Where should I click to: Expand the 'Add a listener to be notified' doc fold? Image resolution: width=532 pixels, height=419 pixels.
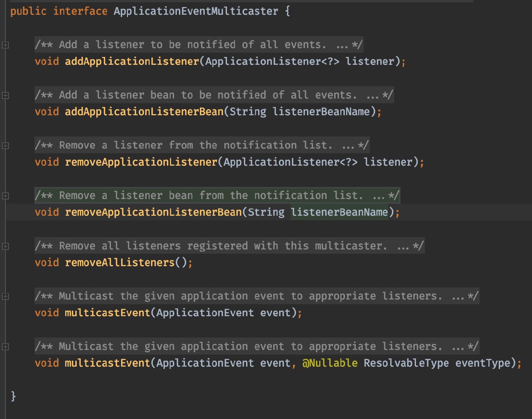5,45
